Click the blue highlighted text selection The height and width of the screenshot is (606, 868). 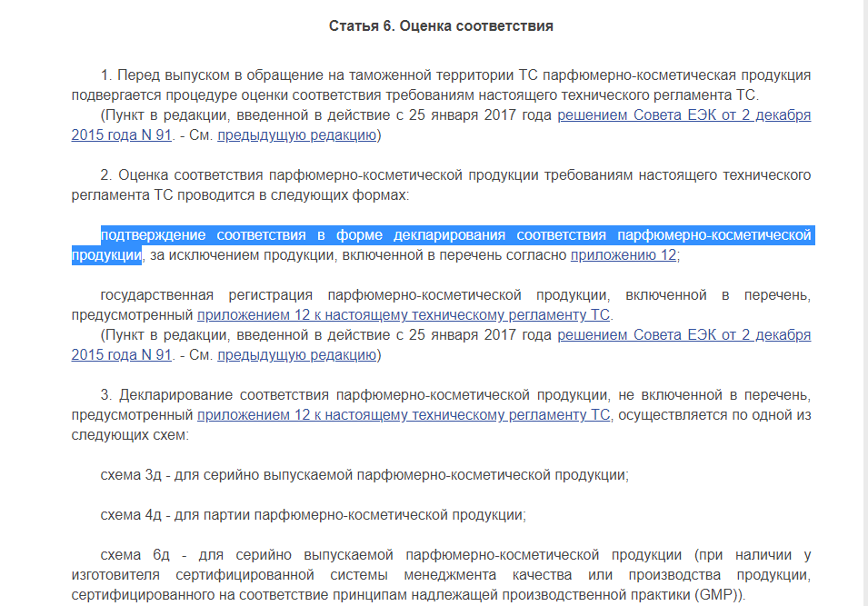click(x=454, y=236)
